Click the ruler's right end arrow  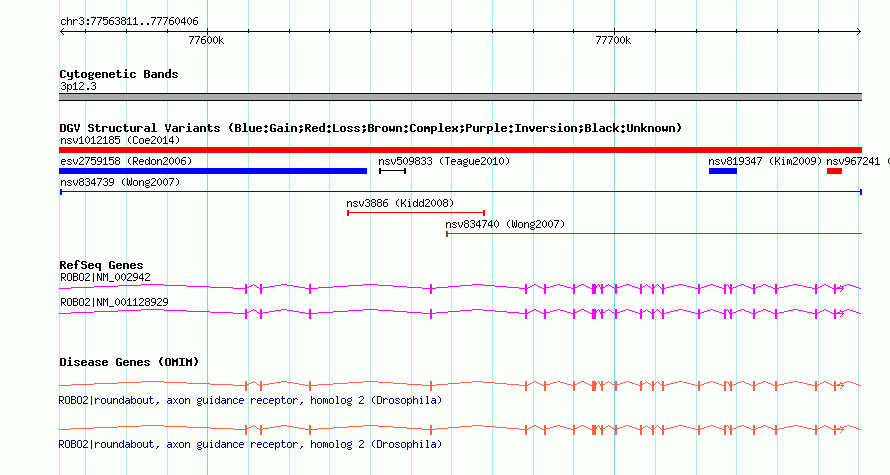pyautogui.click(x=859, y=32)
